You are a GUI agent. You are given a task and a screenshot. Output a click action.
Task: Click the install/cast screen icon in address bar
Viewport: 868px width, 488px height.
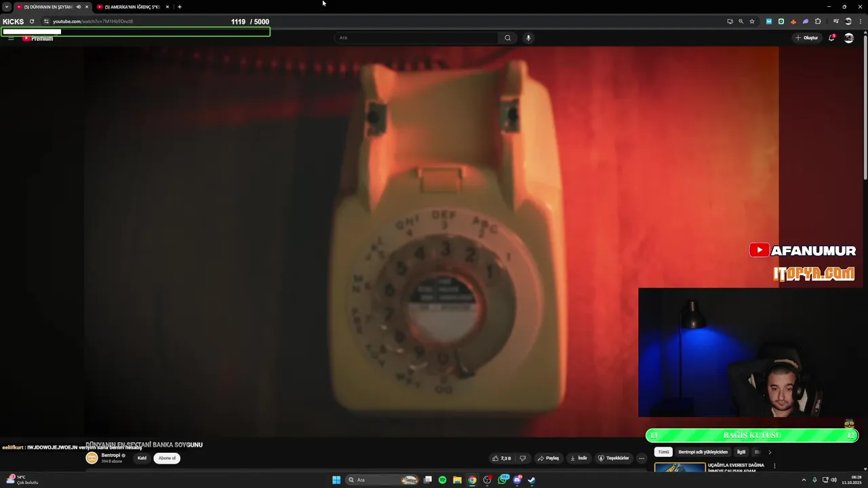[x=730, y=22]
